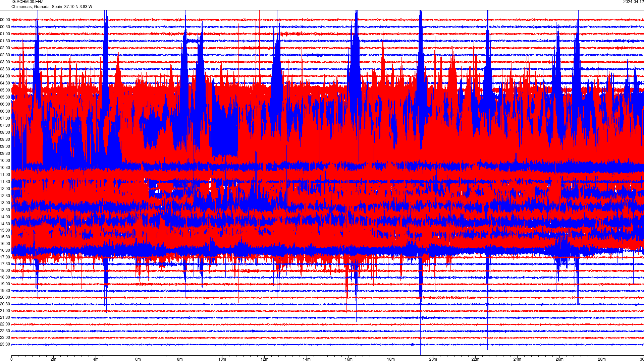Click the 14m tick on the time axis
This screenshot has height=362, width=644.
[307, 359]
